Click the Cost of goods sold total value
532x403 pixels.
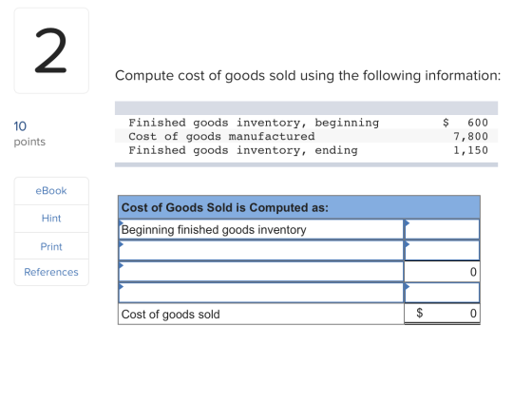click(x=442, y=314)
